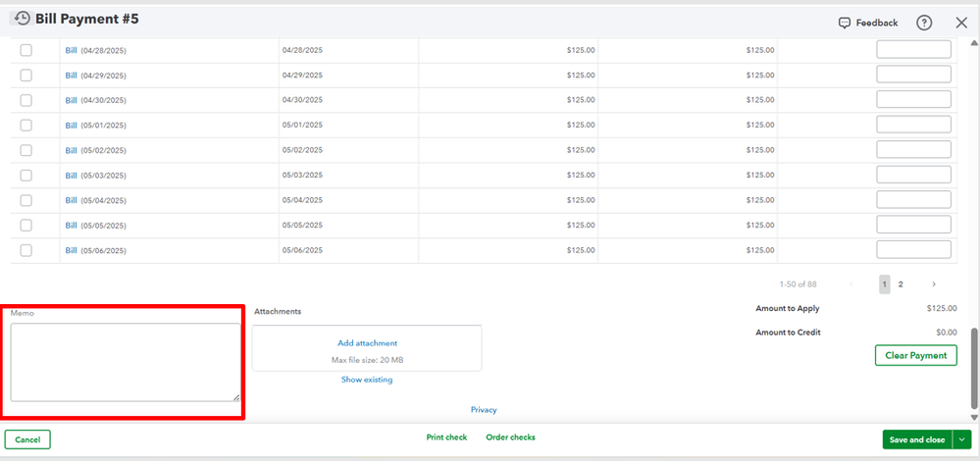
Task: Click payment field for Bill 04/30/2025
Action: click(913, 99)
